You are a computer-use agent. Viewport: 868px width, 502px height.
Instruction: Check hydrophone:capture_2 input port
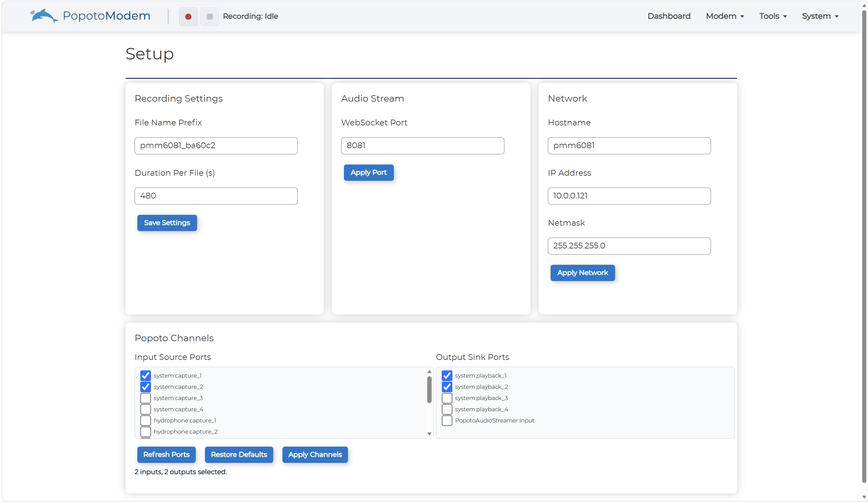coord(145,431)
